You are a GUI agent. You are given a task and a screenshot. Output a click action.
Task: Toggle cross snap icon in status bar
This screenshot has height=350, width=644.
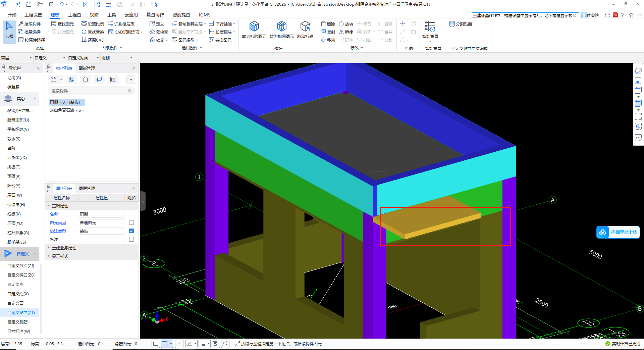(x=179, y=344)
